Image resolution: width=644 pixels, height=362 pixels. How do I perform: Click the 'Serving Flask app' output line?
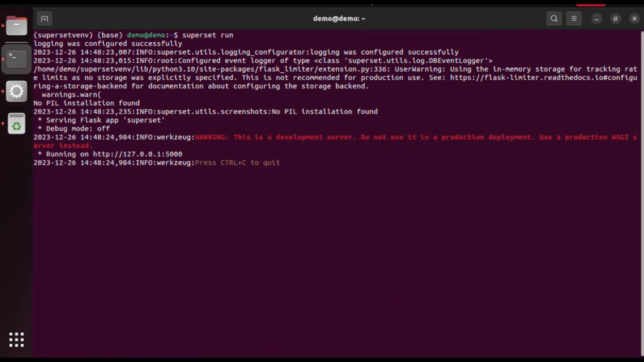[101, 120]
